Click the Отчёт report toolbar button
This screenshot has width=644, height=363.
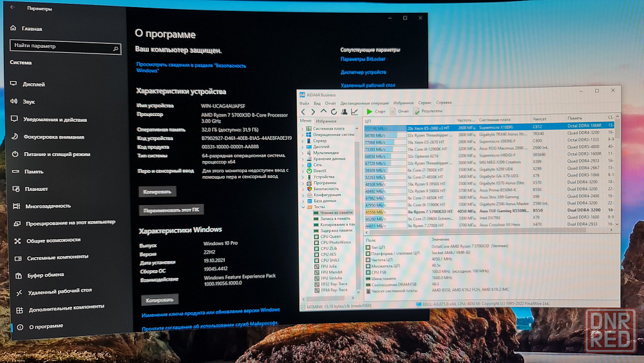pyautogui.click(x=400, y=112)
